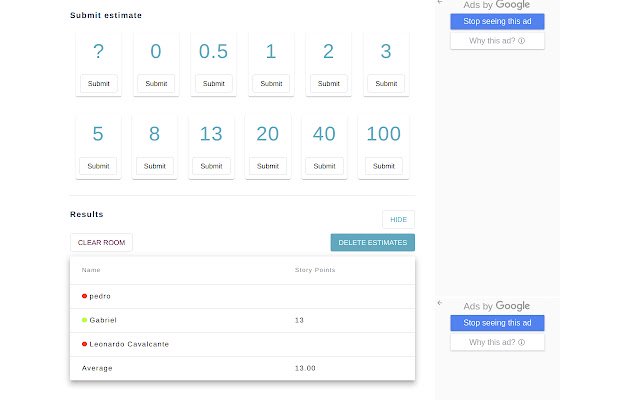This screenshot has height=400, width=640.
Task: Submit estimate of 5 points
Action: tap(98, 166)
